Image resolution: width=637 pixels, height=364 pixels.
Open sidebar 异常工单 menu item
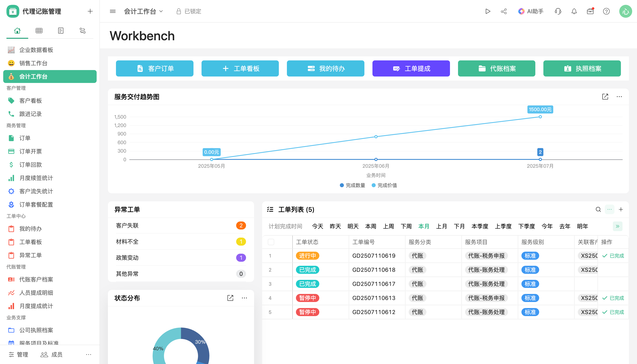[x=50, y=255]
